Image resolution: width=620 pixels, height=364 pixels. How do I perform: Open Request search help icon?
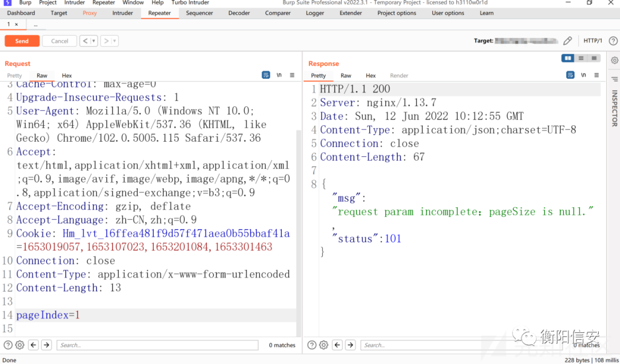click(x=8, y=345)
